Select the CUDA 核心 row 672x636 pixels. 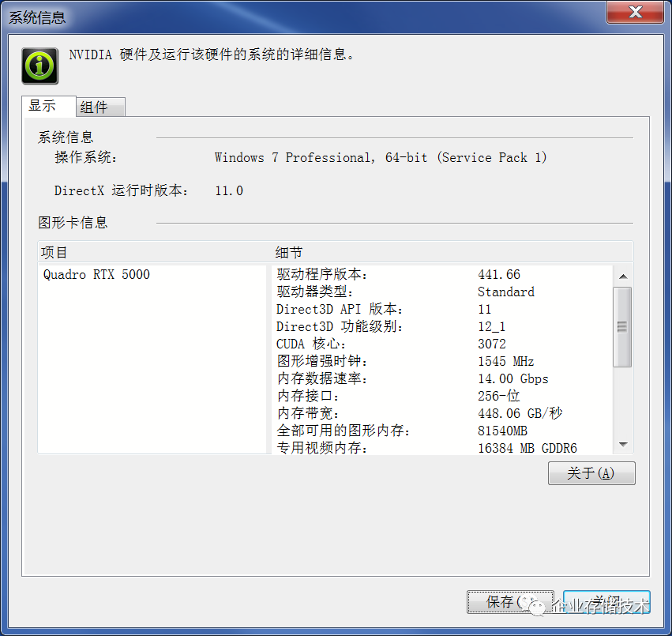pos(441,344)
